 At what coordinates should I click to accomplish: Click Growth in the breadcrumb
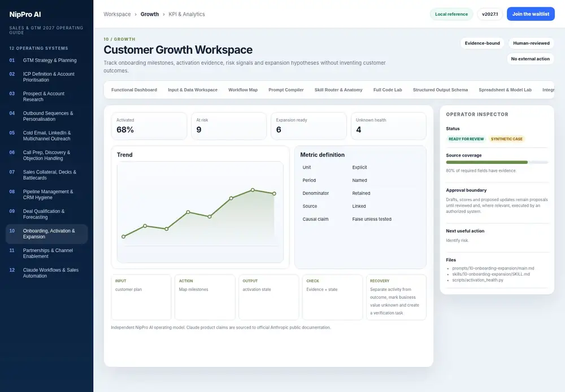(150, 14)
